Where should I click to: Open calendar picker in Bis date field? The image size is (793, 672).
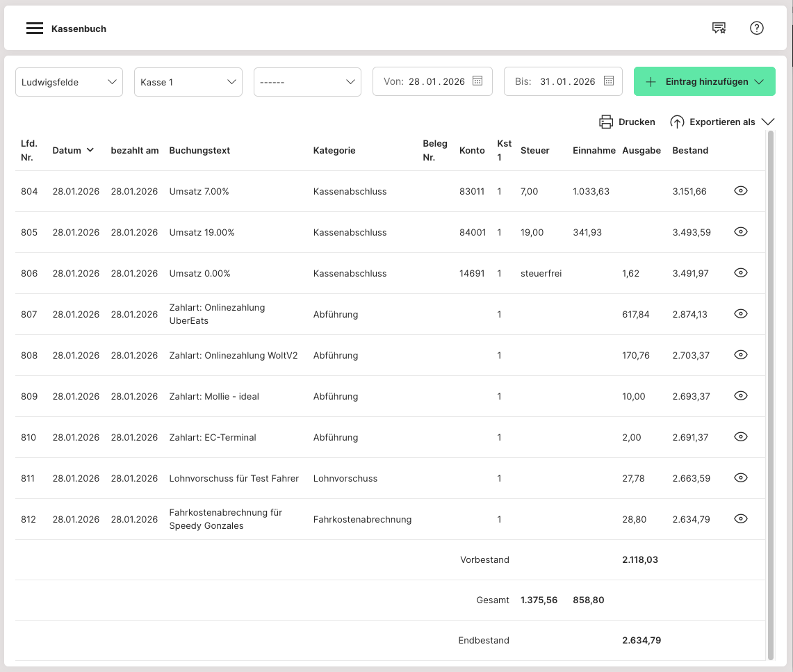pyautogui.click(x=608, y=81)
